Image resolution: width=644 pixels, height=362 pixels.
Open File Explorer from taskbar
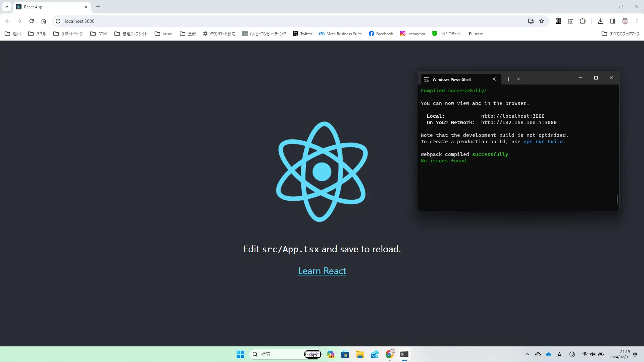point(360,354)
